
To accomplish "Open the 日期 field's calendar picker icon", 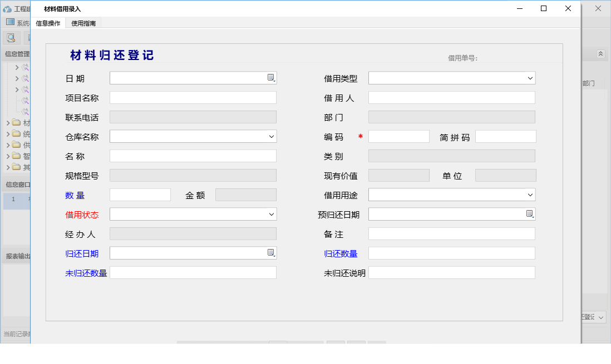I will pos(271,78).
